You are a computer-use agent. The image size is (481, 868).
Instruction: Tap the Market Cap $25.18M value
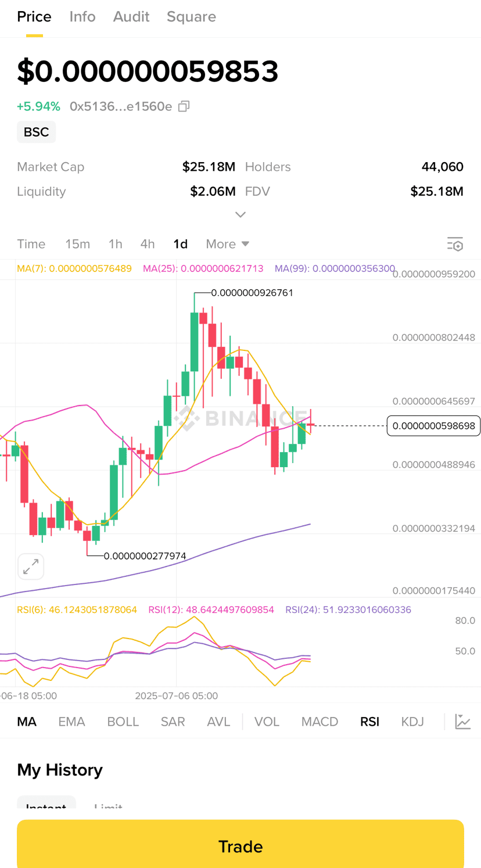209,167
